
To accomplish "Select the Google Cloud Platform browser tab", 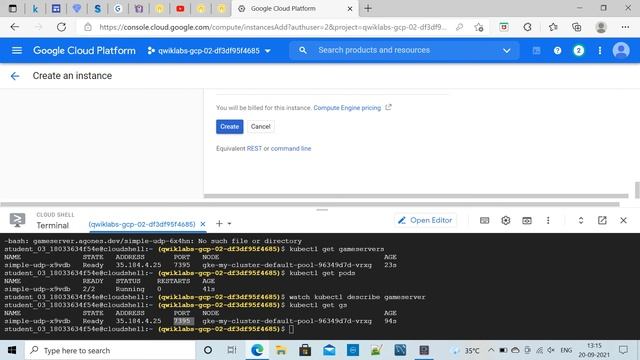I will pyautogui.click(x=296, y=9).
